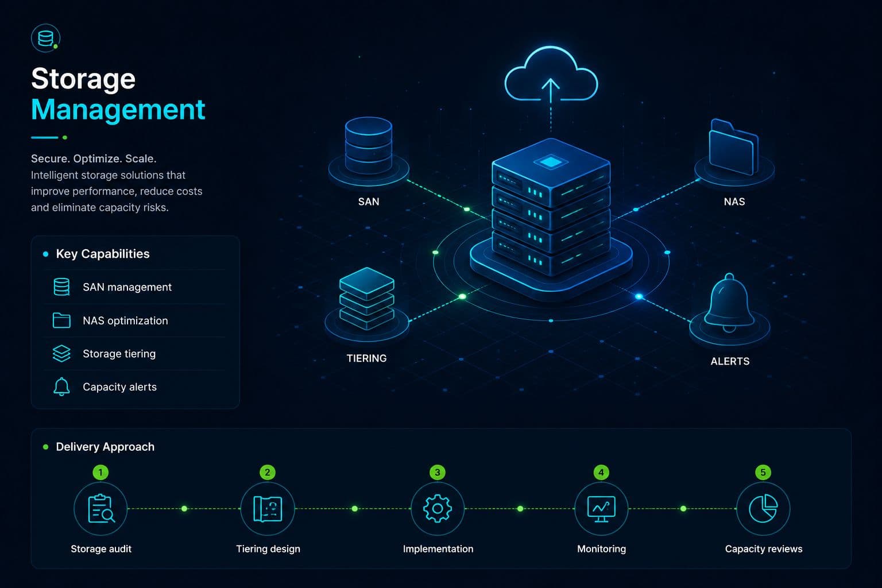Click the Storage tiering layers icon
This screenshot has height=588, width=882.
tap(61, 353)
